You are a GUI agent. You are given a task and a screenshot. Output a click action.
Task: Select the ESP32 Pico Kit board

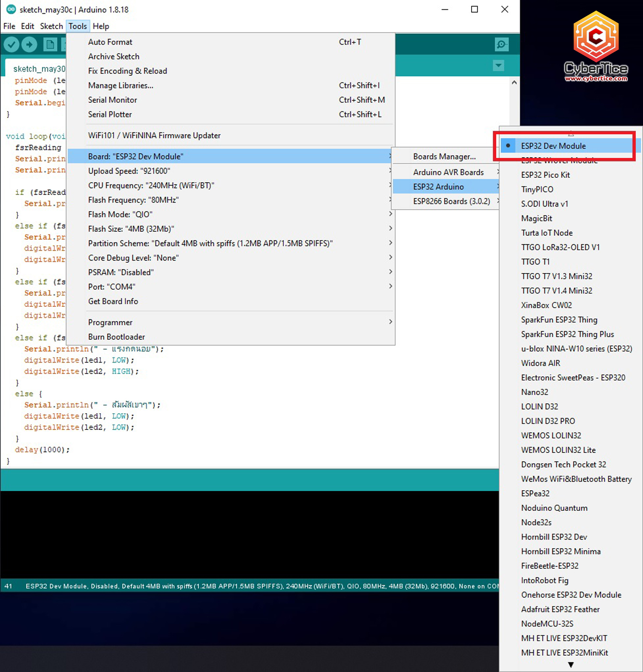(545, 175)
